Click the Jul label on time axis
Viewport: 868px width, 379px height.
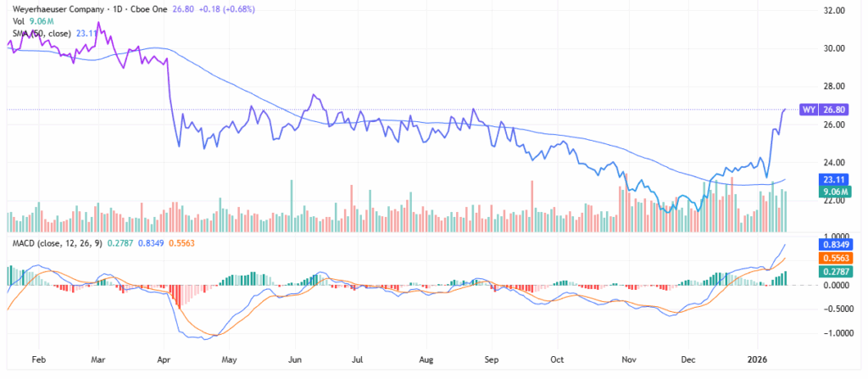click(359, 359)
